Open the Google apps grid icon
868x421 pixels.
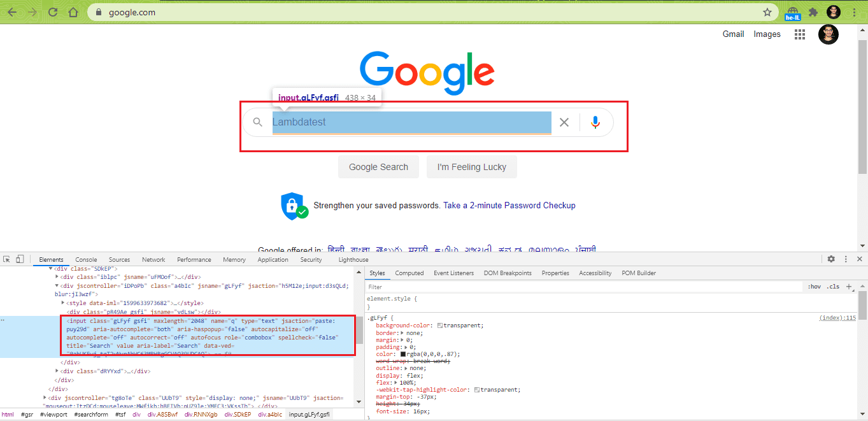click(800, 34)
